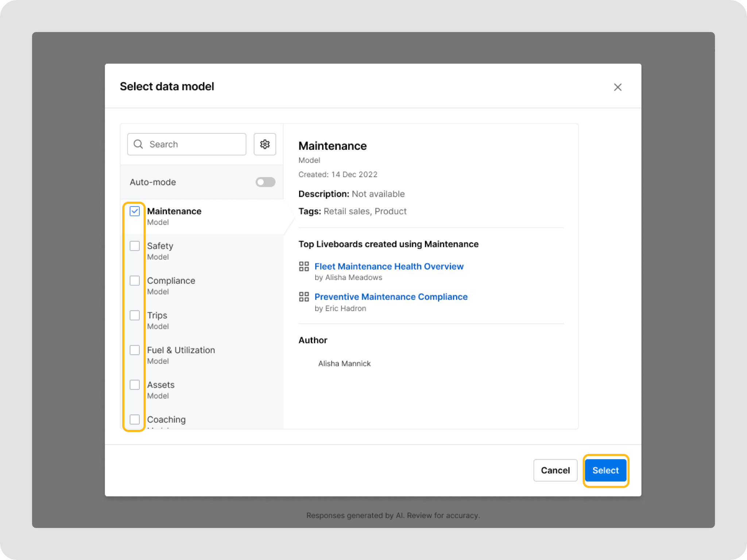Open Preventive Maintenance Compliance liveboard link
Screen dimensions: 747x560
[x=391, y=297]
